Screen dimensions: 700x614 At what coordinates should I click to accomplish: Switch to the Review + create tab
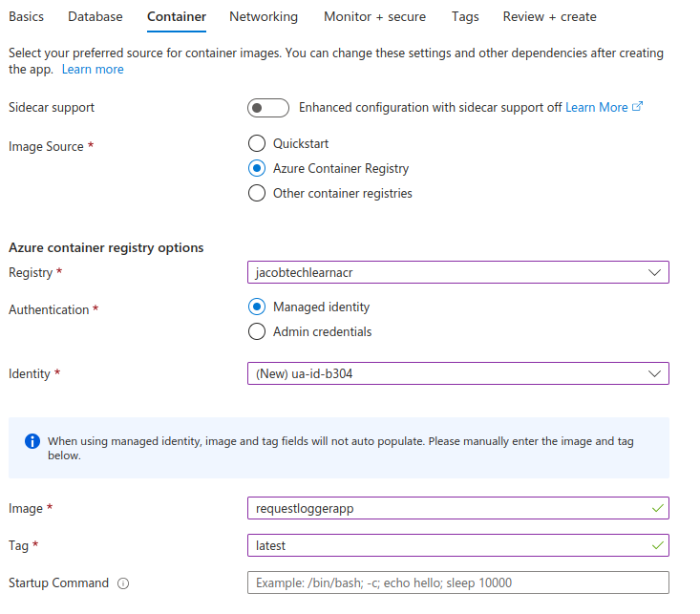point(549,16)
